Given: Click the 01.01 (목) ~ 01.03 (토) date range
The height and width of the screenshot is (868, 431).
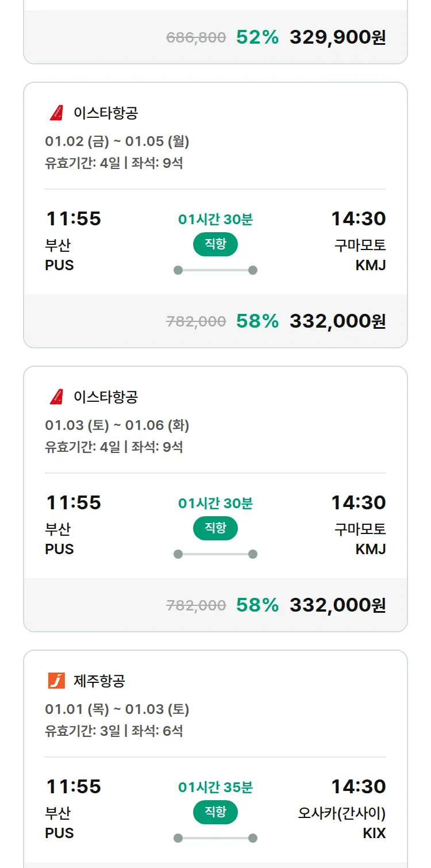Looking at the screenshot, I should click(x=117, y=709).
